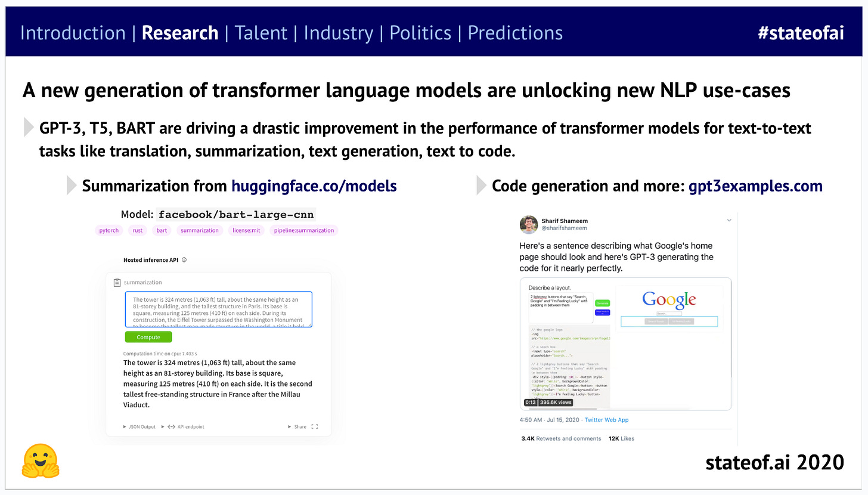Screen dimensions: 868x495
Task: Click the fullscreen expand icon
Action: tap(315, 426)
